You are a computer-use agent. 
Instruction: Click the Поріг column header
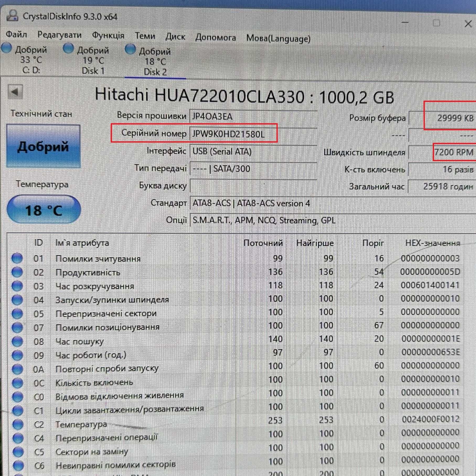[x=373, y=243]
